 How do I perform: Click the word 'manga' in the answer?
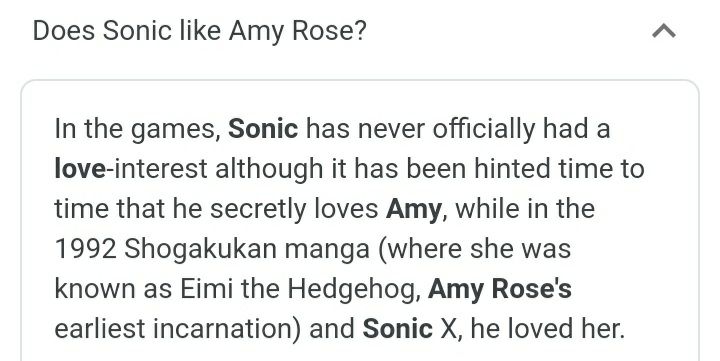327,251
